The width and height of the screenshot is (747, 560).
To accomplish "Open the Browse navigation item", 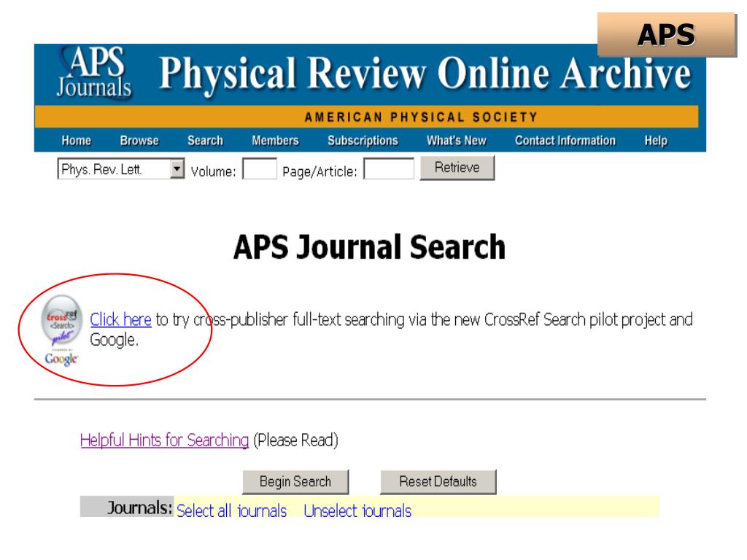I will pyautogui.click(x=139, y=141).
